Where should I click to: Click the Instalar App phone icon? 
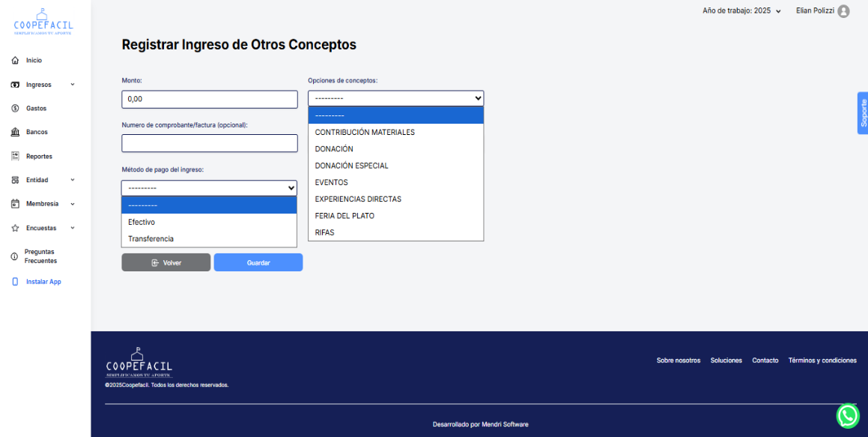point(15,282)
